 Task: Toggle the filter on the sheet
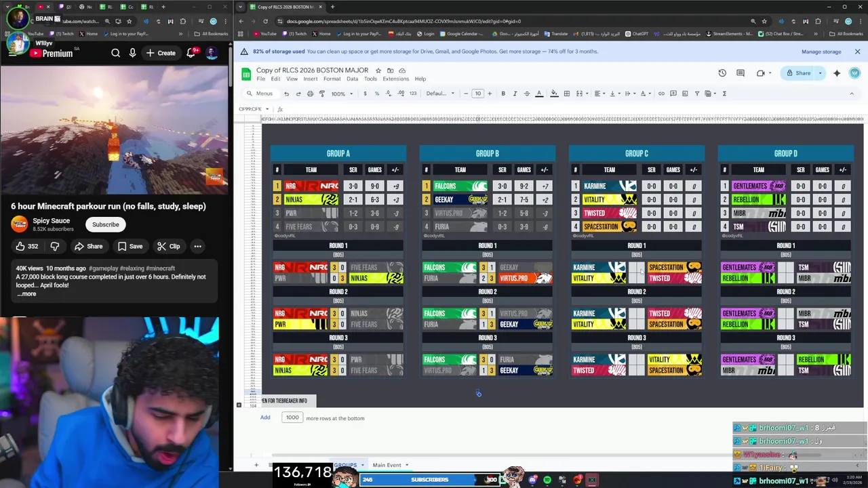click(x=696, y=94)
